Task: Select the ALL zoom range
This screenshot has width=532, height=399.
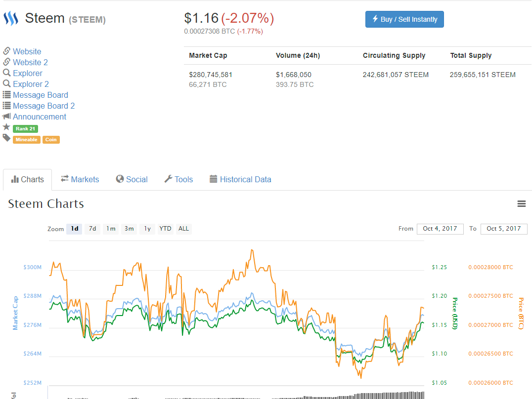Action: coord(183,229)
